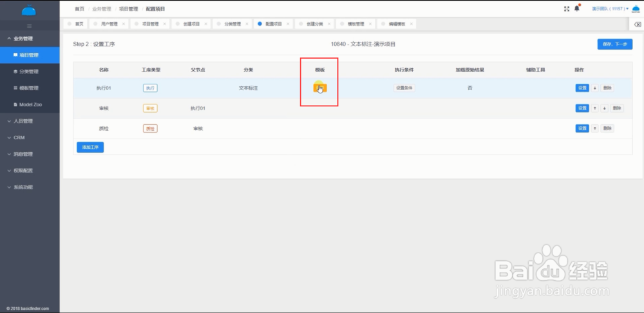Close the 创建分类 tab with its x

coord(328,24)
